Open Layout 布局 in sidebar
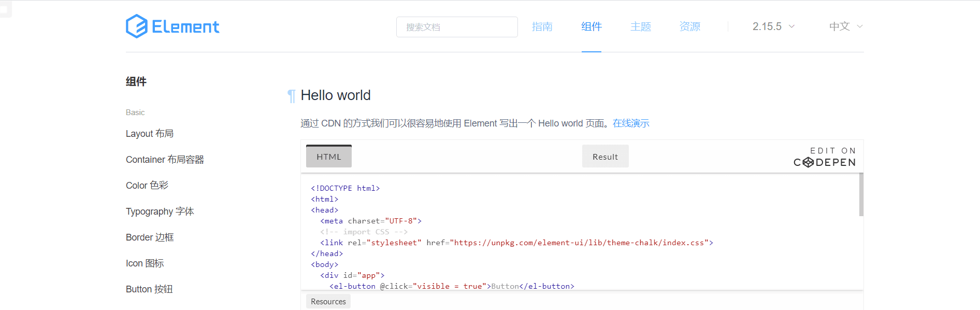Screen dimensions: 980x310 pos(150,134)
